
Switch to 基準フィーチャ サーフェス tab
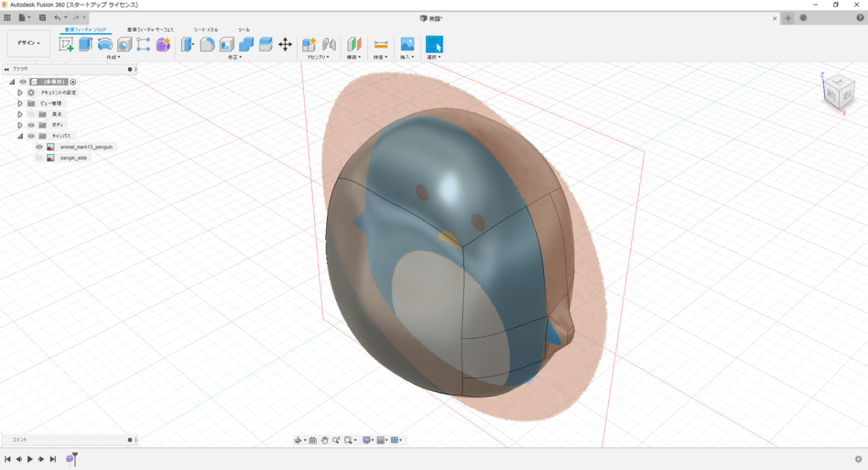pos(150,30)
